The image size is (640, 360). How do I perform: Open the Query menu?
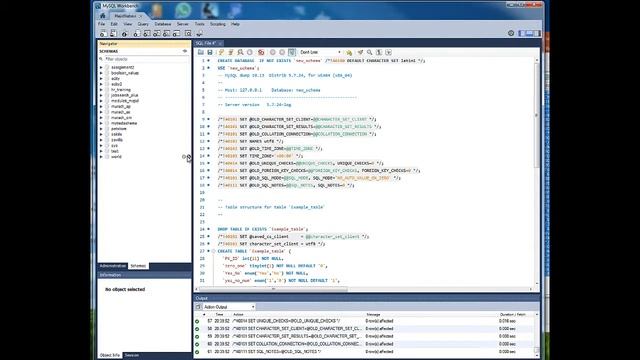pyautogui.click(x=143, y=24)
